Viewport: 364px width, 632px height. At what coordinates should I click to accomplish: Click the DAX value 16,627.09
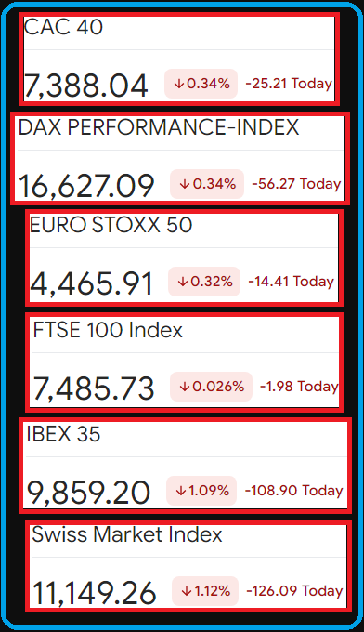(86, 186)
